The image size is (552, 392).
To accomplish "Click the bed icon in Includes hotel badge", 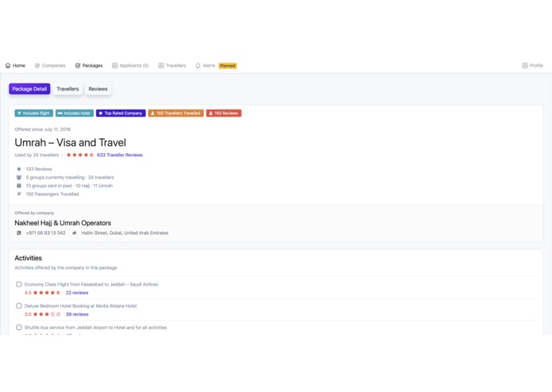I will [x=60, y=113].
